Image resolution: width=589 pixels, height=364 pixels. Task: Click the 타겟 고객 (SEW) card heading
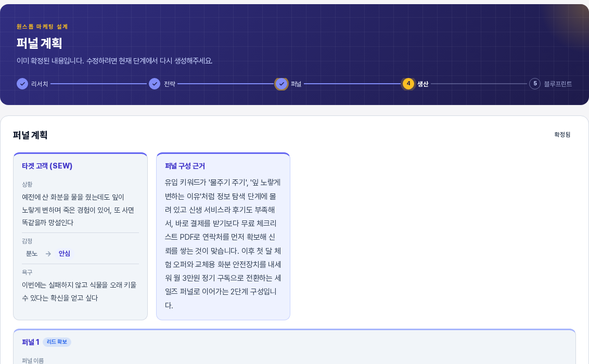(47, 166)
